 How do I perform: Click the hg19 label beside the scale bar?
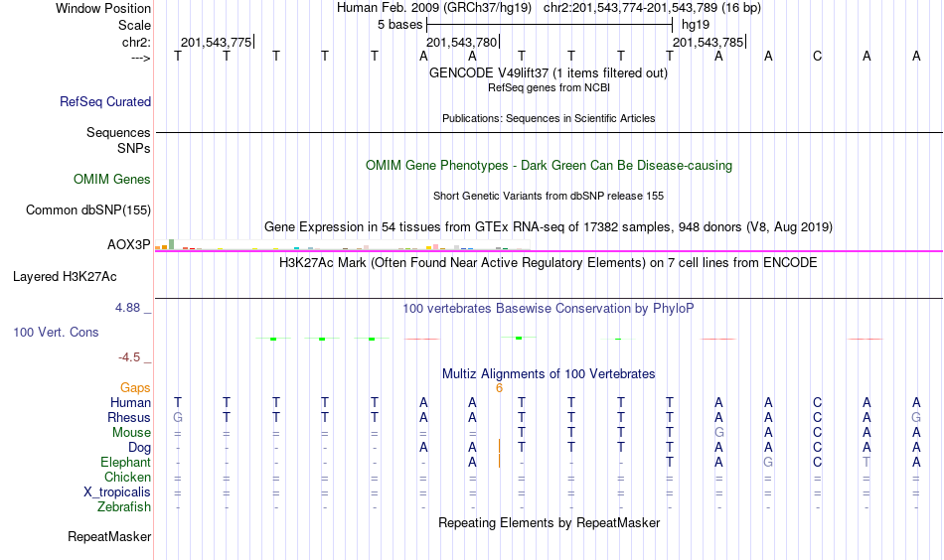click(696, 25)
